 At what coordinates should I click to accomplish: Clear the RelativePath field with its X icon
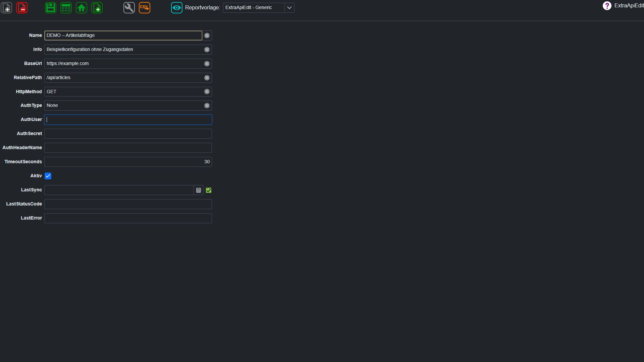207,78
